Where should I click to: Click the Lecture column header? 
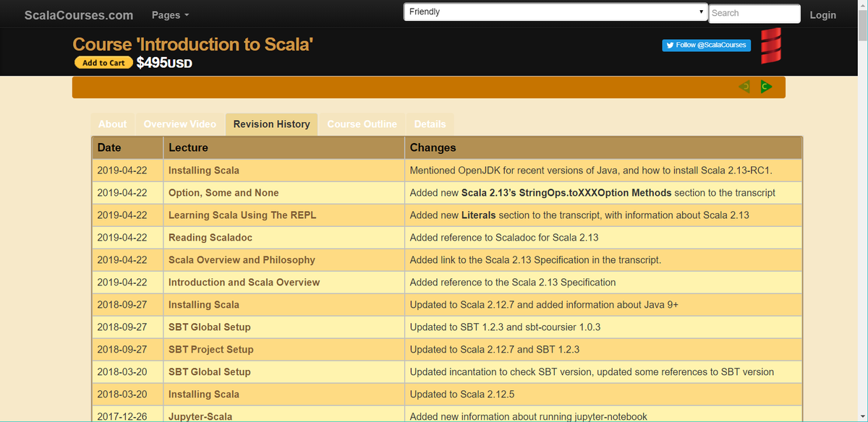pyautogui.click(x=284, y=147)
